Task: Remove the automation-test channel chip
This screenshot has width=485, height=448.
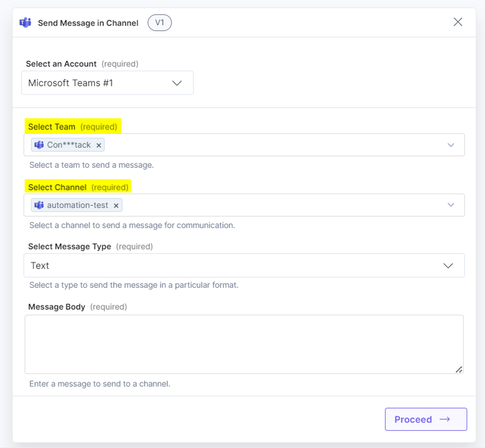Action: pos(116,206)
